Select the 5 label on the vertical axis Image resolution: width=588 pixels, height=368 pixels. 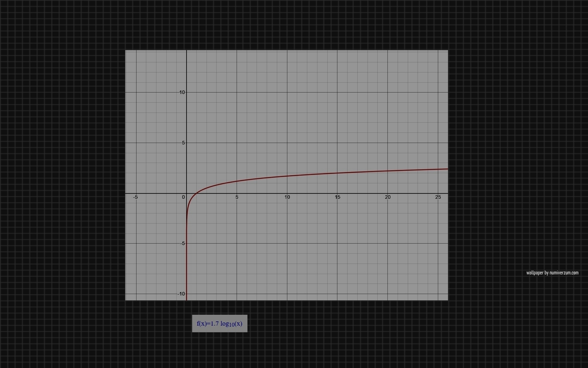point(183,143)
